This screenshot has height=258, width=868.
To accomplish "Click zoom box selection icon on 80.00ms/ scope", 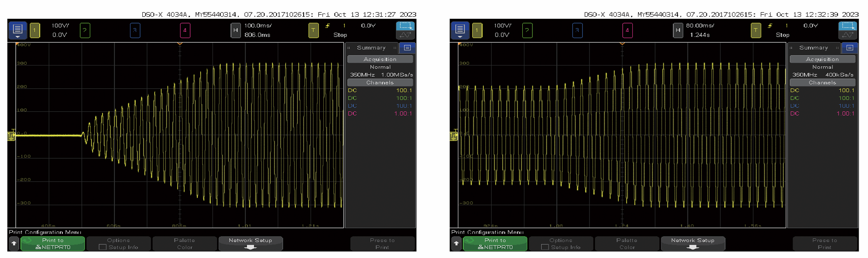I will (x=847, y=26).
